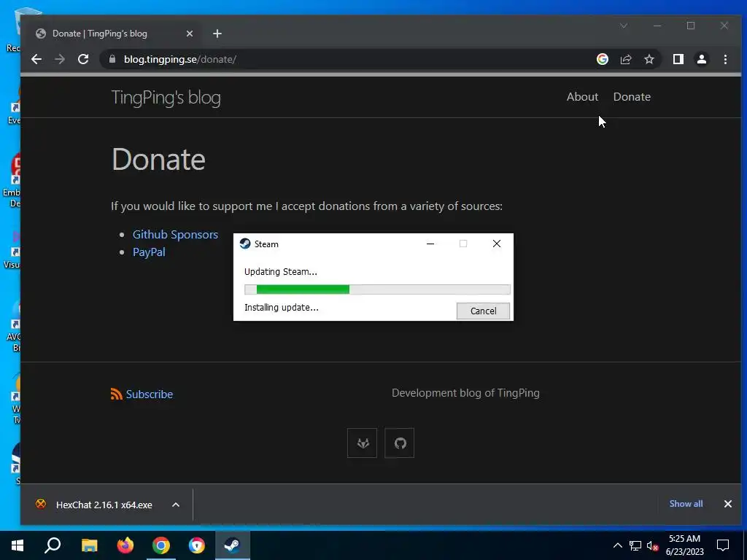The image size is (747, 560).
Task: Open Windows notification center
Action: pos(723,545)
